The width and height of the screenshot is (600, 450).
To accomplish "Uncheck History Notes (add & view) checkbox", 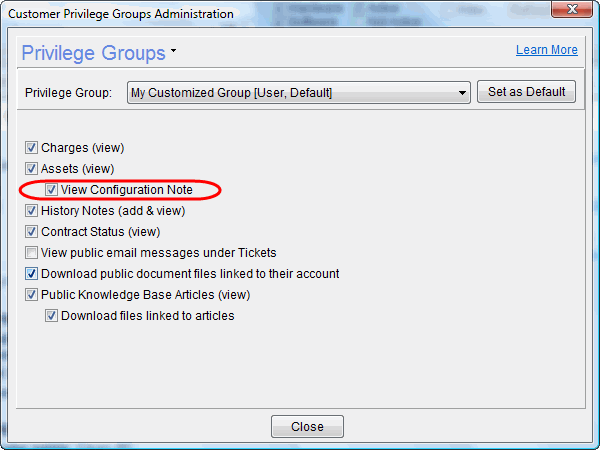I will 32,211.
